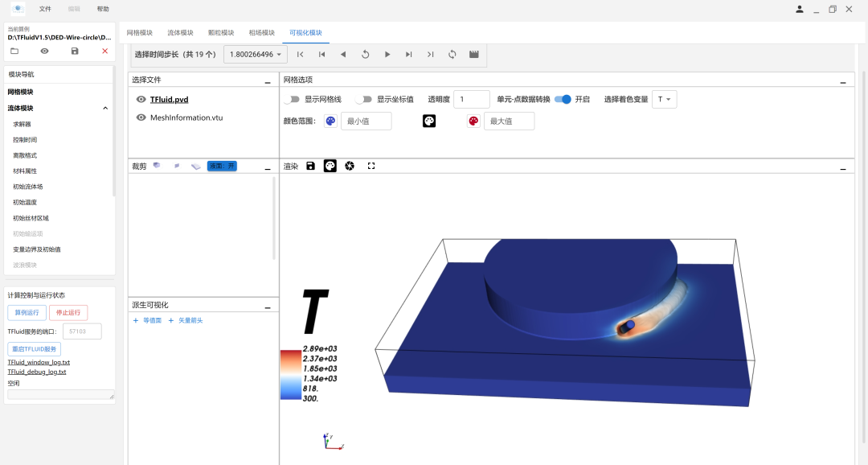Open render panel palette icon
The width and height of the screenshot is (868, 465).
(330, 166)
